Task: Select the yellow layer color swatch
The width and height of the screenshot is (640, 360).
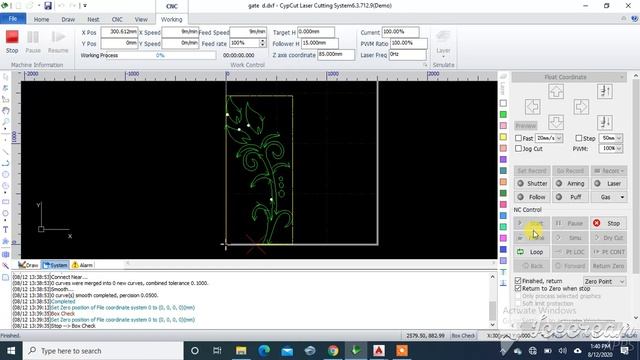Action: pyautogui.click(x=503, y=137)
